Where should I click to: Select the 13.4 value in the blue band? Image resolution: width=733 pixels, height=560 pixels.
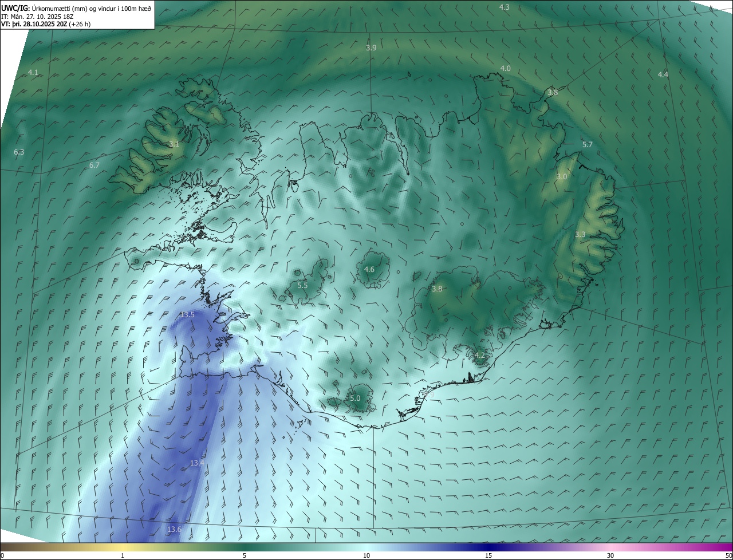[x=197, y=463]
